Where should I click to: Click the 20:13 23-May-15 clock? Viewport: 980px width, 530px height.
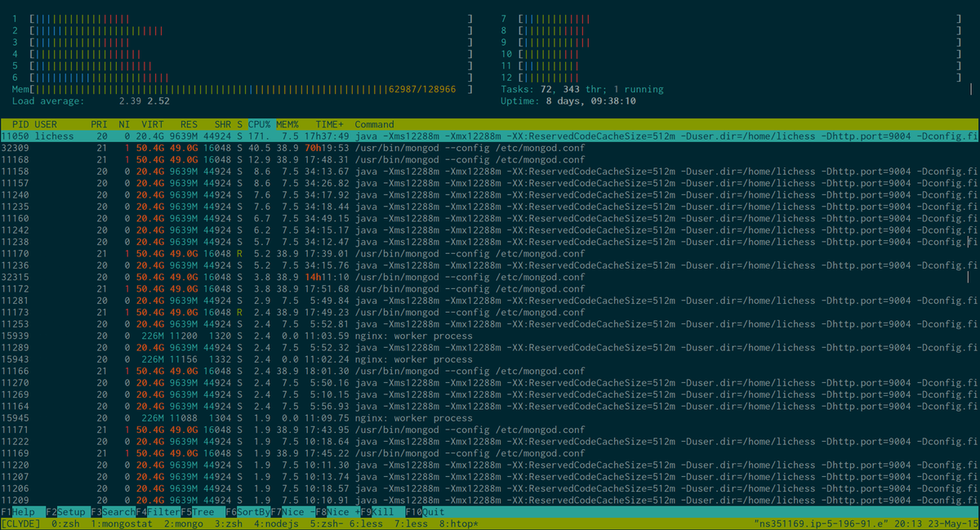coord(937,523)
